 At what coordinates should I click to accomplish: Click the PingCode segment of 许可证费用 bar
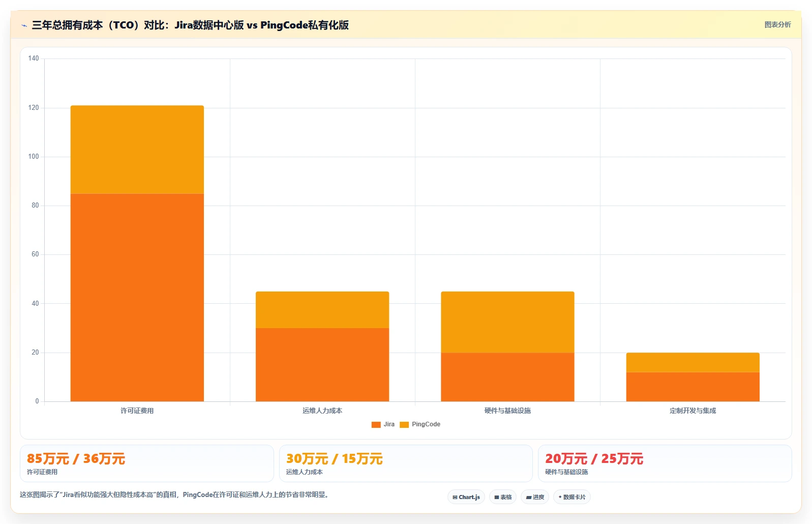coord(137,150)
